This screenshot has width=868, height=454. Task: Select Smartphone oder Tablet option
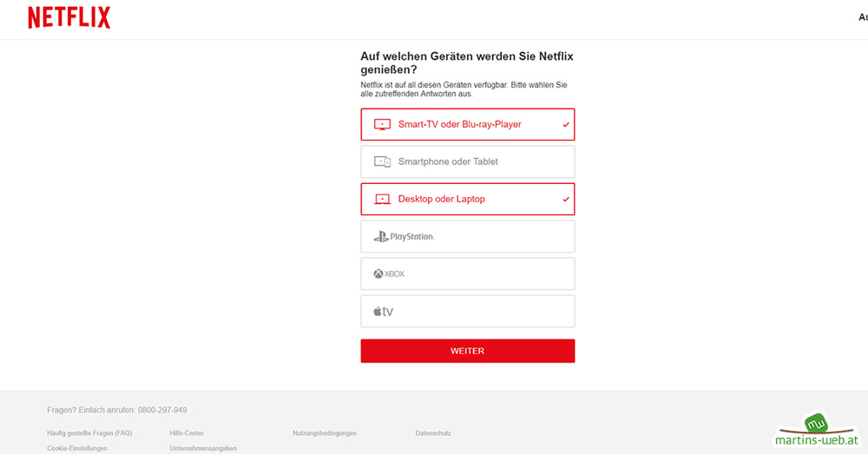pyautogui.click(x=468, y=161)
